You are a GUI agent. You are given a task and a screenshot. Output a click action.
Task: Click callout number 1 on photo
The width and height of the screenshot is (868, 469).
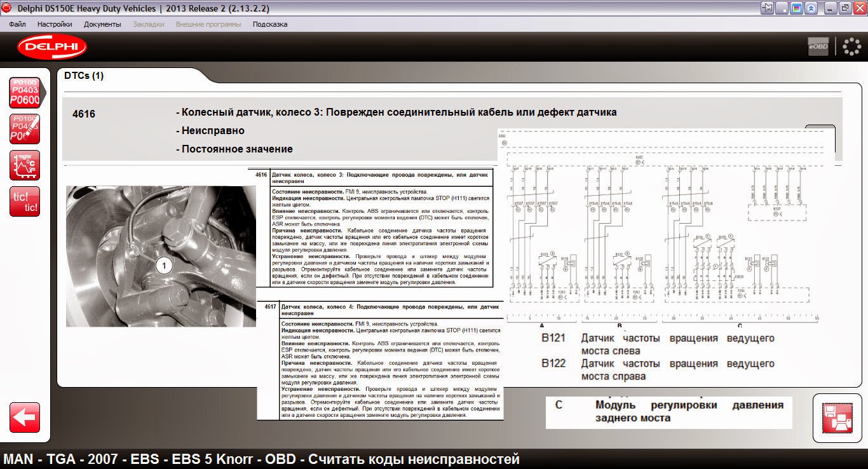pyautogui.click(x=164, y=266)
